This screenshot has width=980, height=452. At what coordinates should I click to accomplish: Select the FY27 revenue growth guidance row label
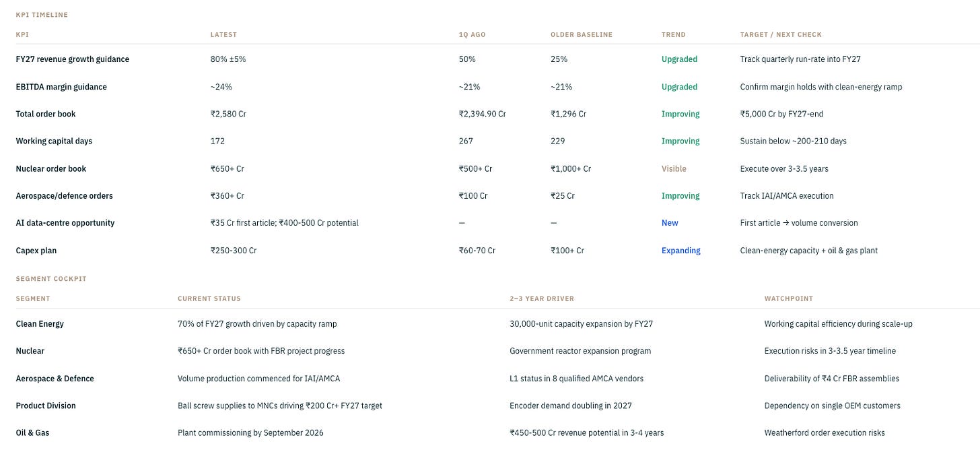point(73,59)
